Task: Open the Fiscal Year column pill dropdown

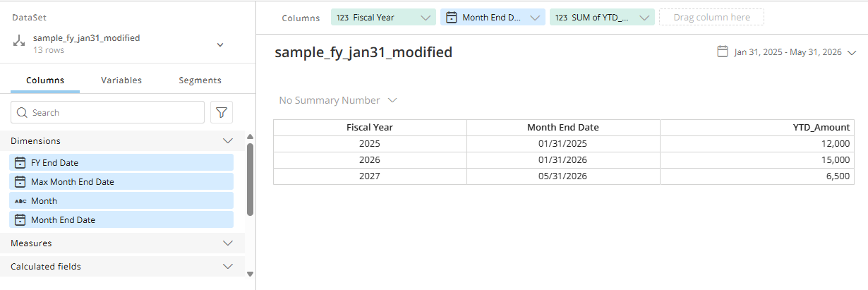Action: click(426, 18)
